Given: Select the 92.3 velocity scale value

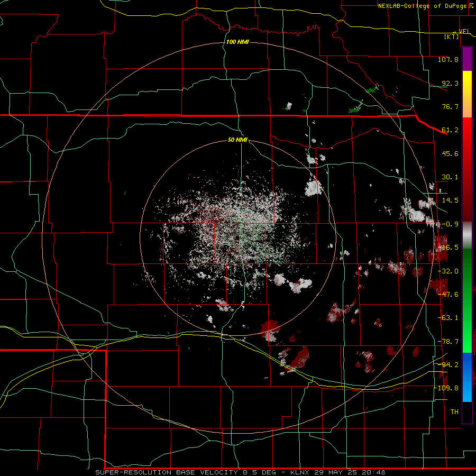Looking at the screenshot, I should point(450,83).
